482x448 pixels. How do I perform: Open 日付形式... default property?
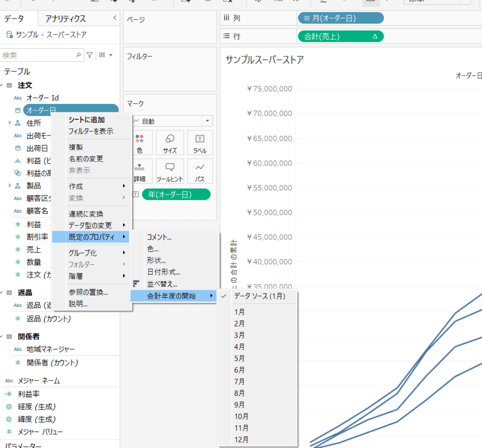click(x=174, y=272)
